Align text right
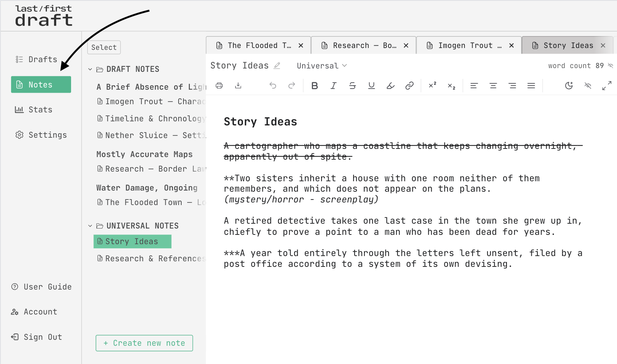Image resolution: width=617 pixels, height=364 pixels. (x=512, y=86)
